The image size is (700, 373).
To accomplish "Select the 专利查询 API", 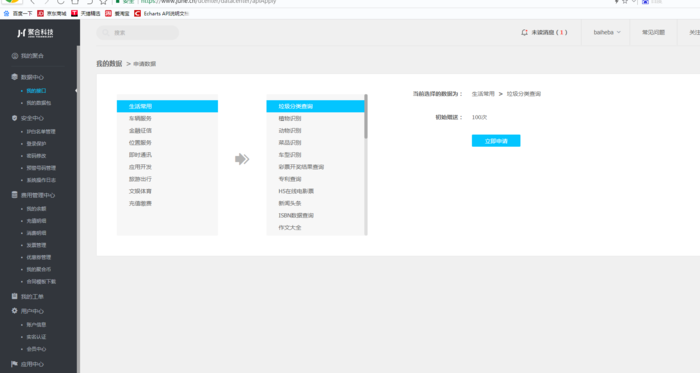I will tap(315, 179).
